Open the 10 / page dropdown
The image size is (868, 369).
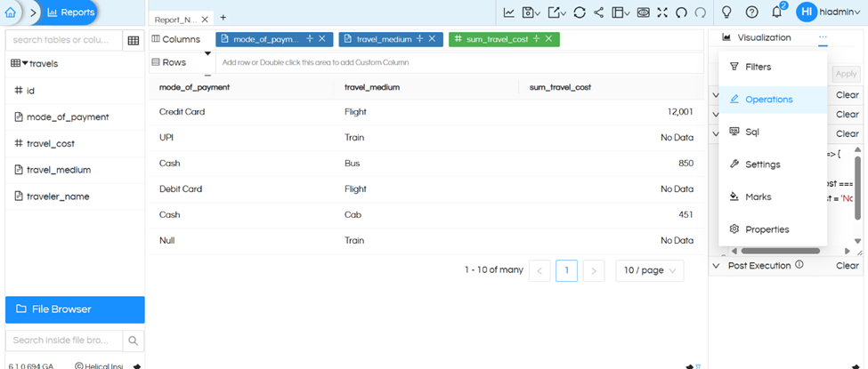click(649, 270)
